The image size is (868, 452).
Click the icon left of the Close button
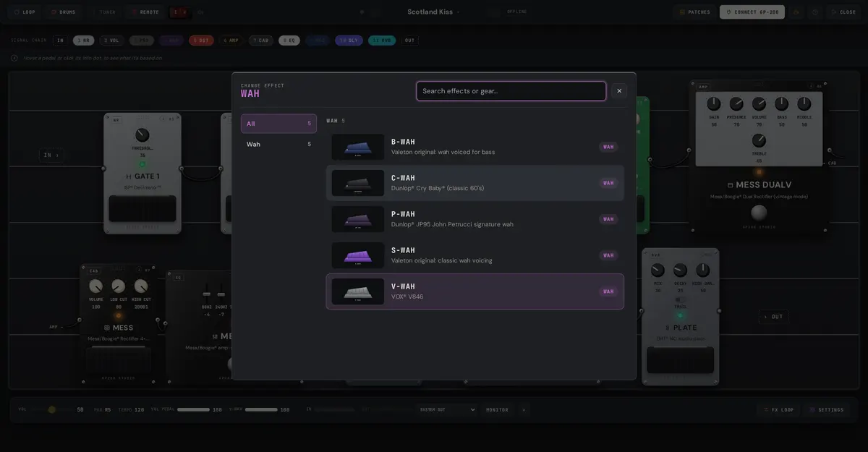pos(815,12)
